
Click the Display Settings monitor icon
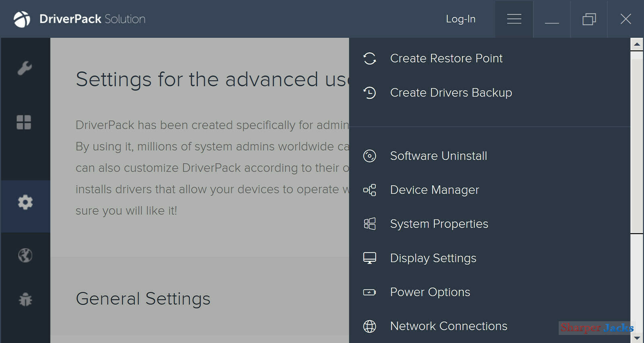pos(369,258)
